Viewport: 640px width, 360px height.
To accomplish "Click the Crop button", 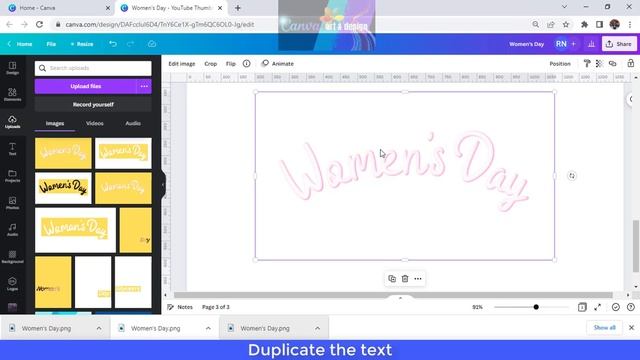I will pos(211,64).
